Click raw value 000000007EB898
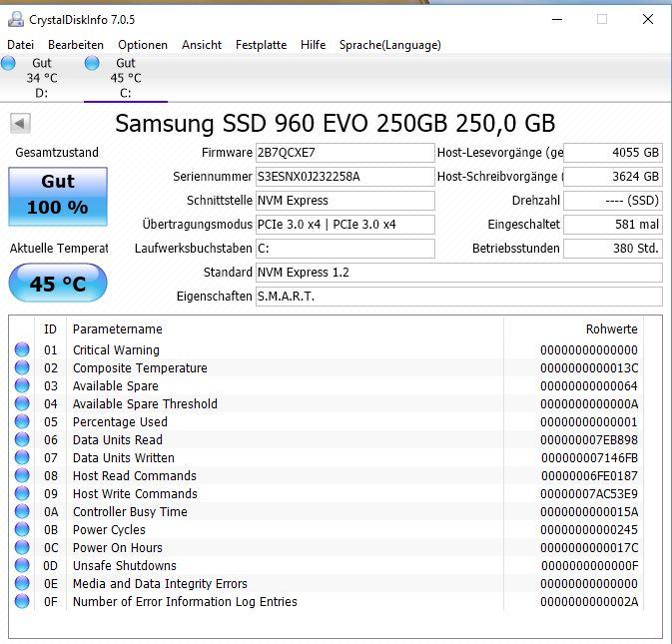The height and width of the screenshot is (644, 672). pos(589,440)
